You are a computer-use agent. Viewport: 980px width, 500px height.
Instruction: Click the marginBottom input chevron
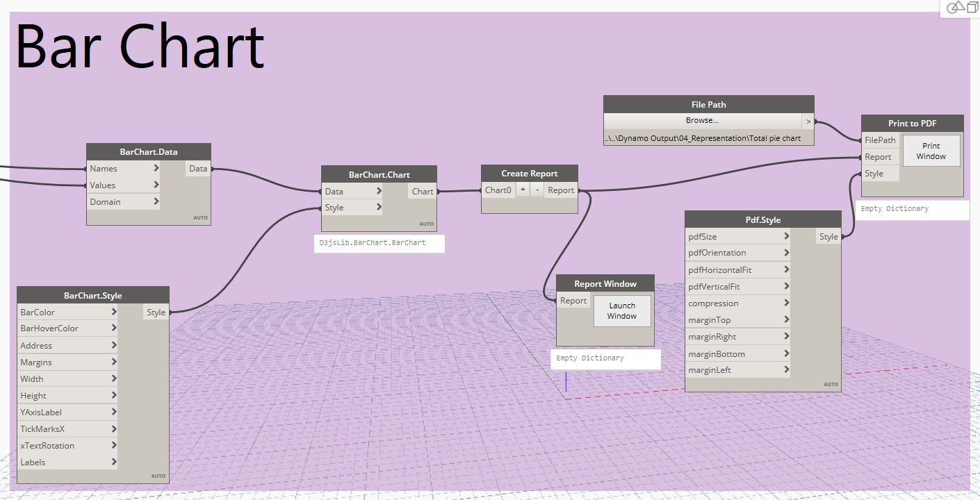pos(787,353)
